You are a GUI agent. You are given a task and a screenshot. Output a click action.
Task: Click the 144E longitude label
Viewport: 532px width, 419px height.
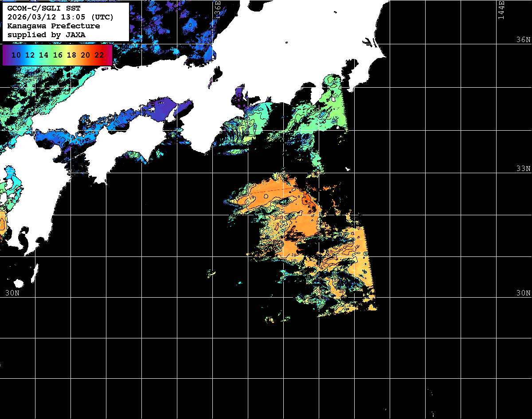501,10
